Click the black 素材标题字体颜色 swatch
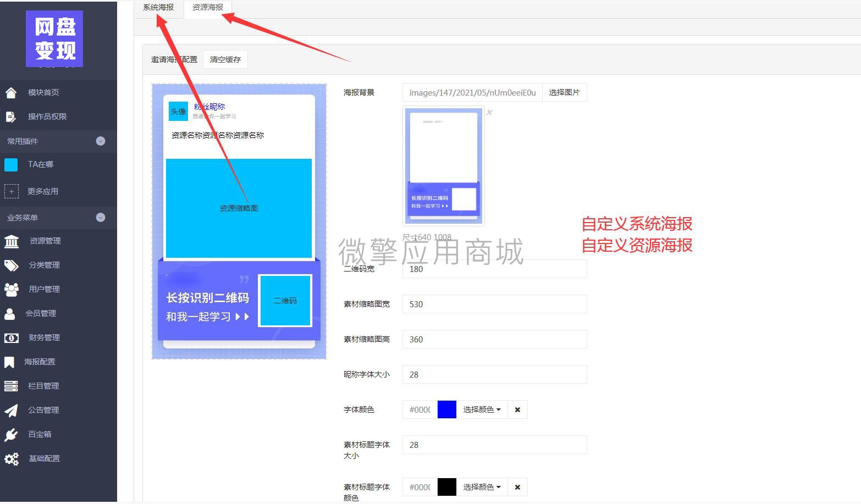The width and height of the screenshot is (861, 504). tap(447, 487)
